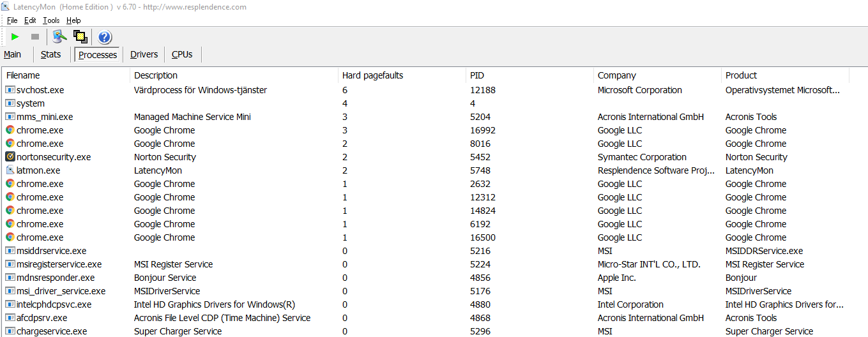Viewport: 868px width, 337px height.
Task: Click 'Acronis File Level CDP' description
Action: [x=222, y=318]
